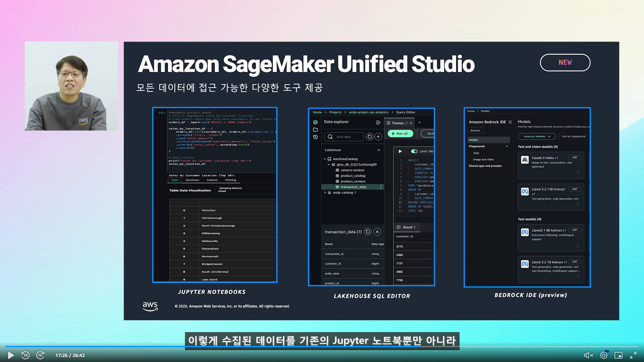Unmute the video audio
The height and width of the screenshot is (362, 644).
[x=588, y=355]
